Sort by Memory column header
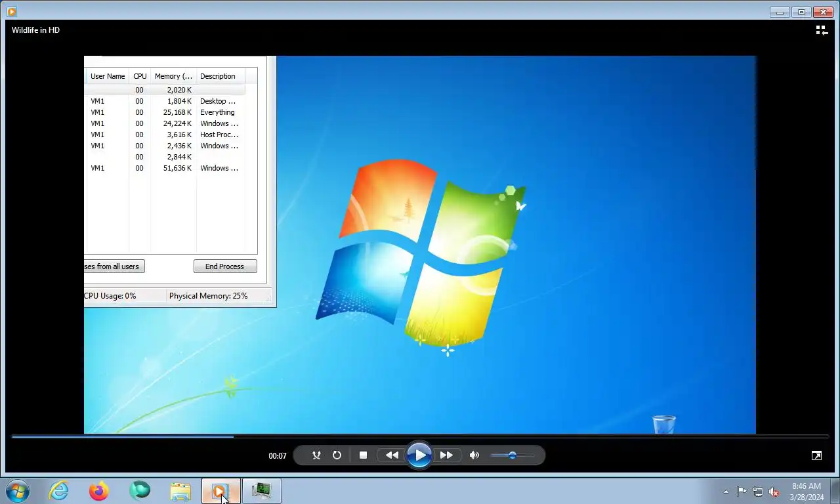 click(173, 76)
